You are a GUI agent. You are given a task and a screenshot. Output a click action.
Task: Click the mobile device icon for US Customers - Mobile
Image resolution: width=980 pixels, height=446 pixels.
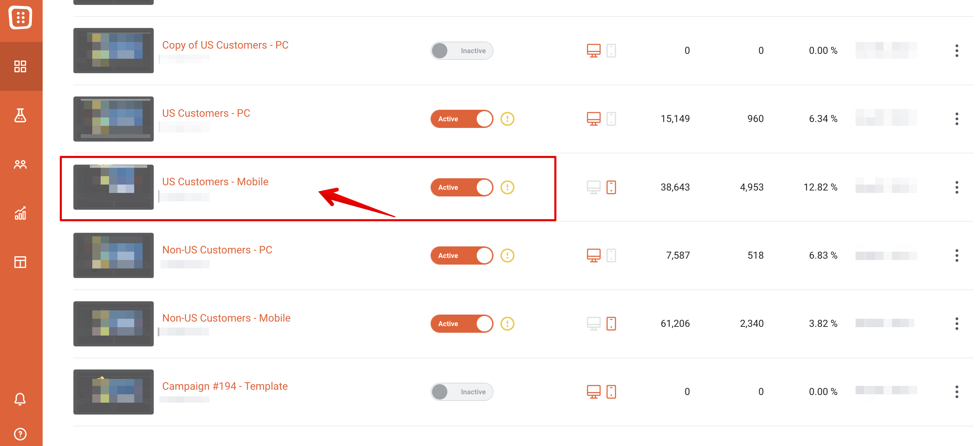tap(611, 187)
